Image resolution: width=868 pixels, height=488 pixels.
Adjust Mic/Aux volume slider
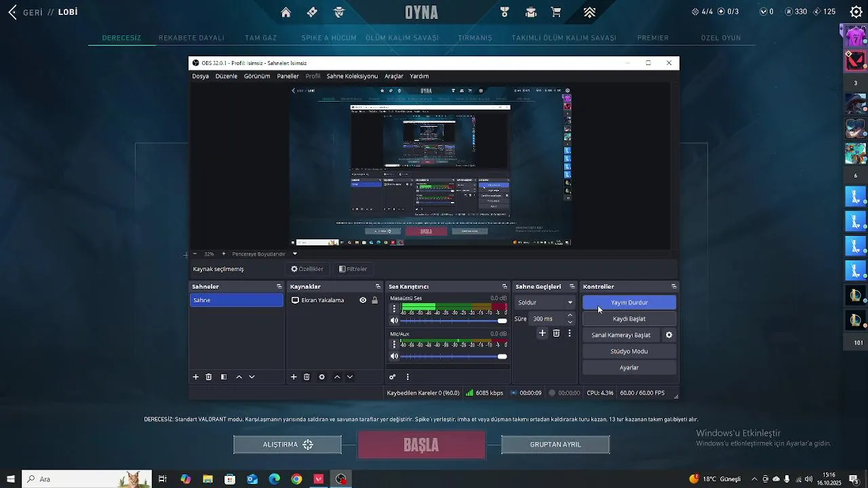[x=454, y=357]
